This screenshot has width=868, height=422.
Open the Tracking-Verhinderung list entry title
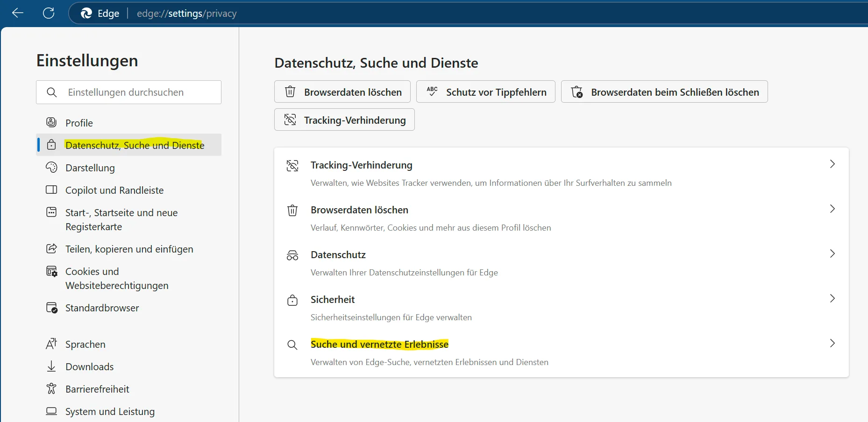pyautogui.click(x=362, y=165)
